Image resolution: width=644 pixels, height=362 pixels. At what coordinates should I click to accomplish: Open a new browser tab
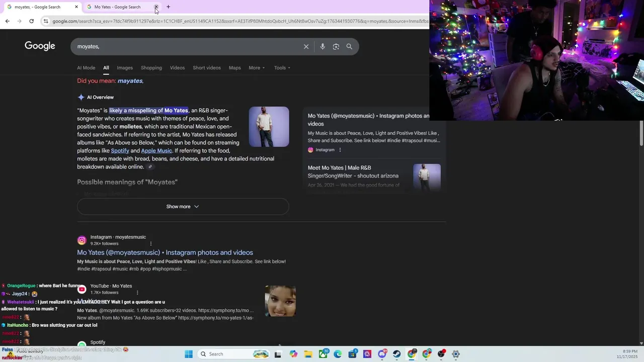click(x=168, y=7)
